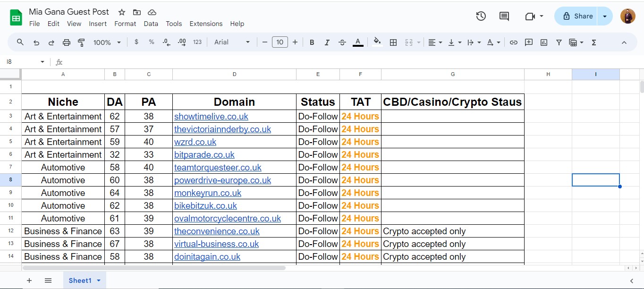Toggle italic formatting
The height and width of the screenshot is (289, 644).
click(x=327, y=42)
